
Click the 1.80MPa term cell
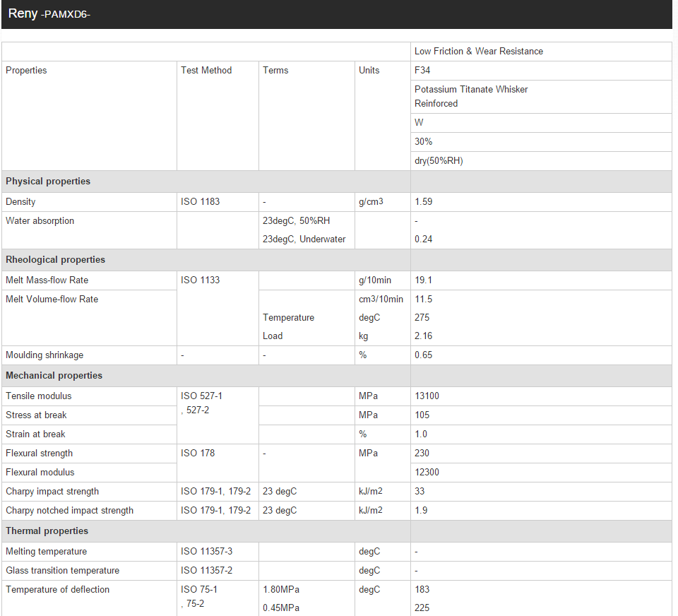coord(280,589)
